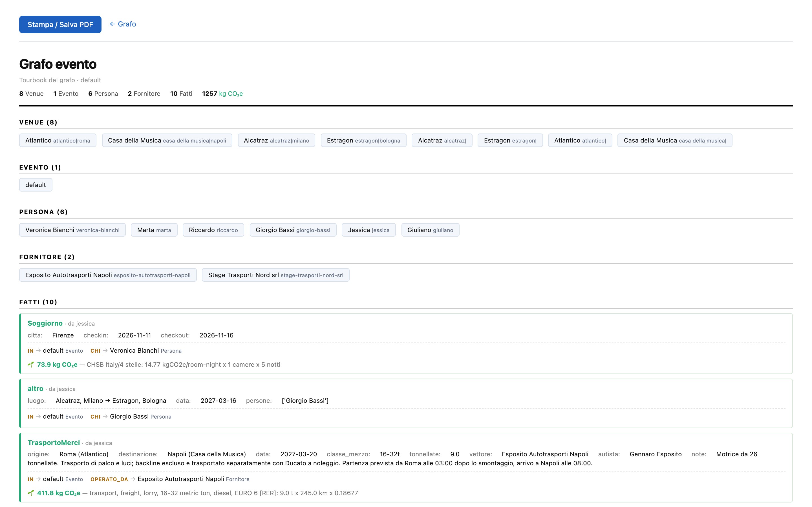Click the 1257 kg CO₂e summary total
This screenshot has width=812, height=507.
[222, 94]
